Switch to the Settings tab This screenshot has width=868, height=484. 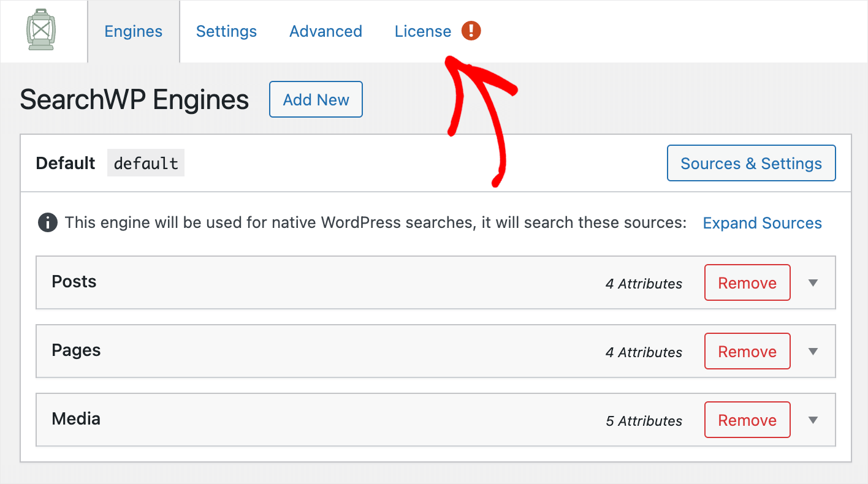(x=226, y=31)
